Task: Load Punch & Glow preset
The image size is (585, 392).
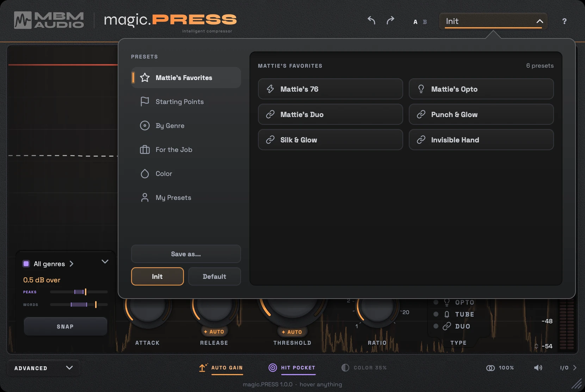Action: [x=481, y=114]
